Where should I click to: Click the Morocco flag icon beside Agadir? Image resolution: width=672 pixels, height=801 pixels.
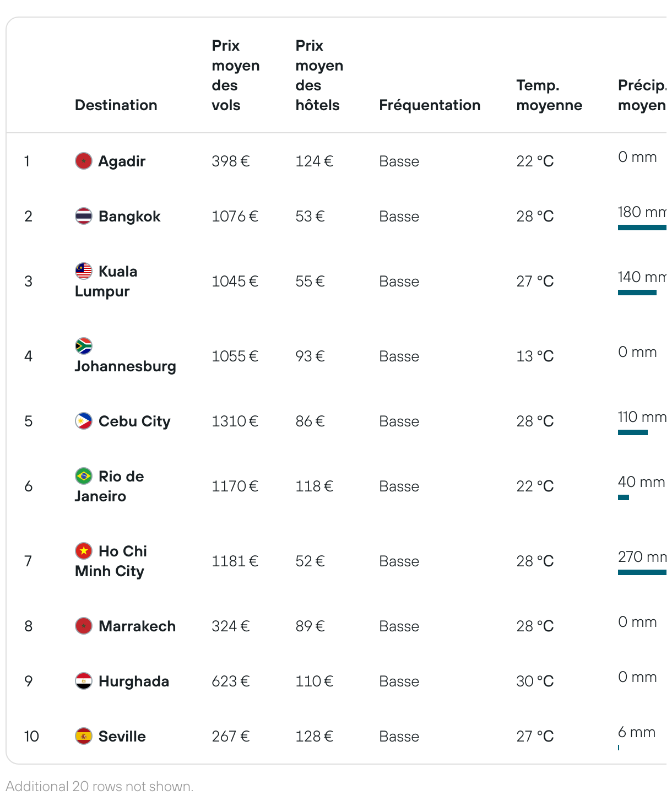tap(84, 161)
